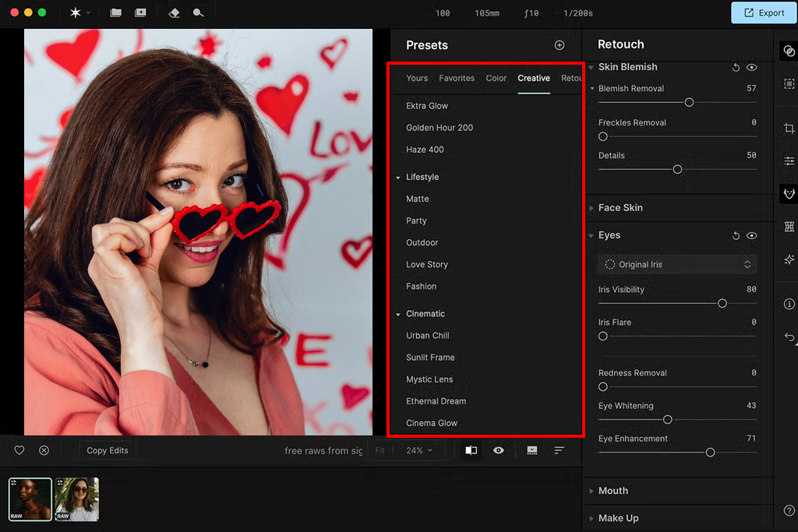798x532 pixels.
Task: Apply the Haze 400 preset
Action: [x=425, y=150]
